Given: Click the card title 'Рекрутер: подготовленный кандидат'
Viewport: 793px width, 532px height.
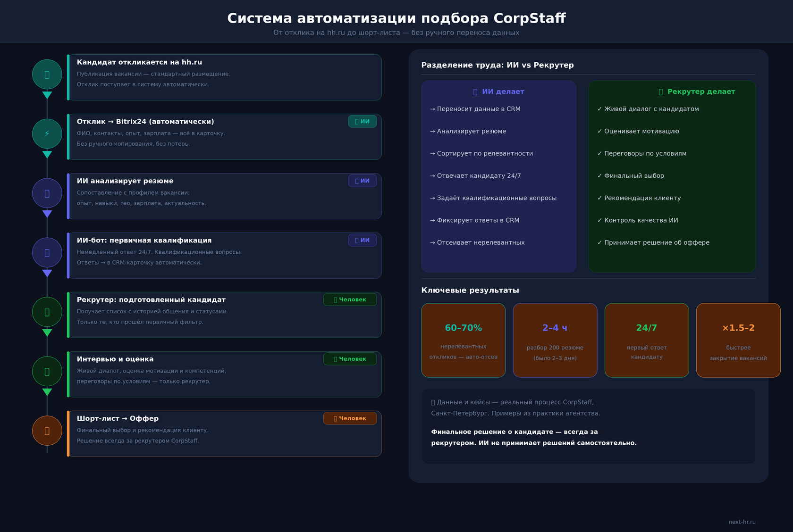Looking at the screenshot, I should (151, 300).
